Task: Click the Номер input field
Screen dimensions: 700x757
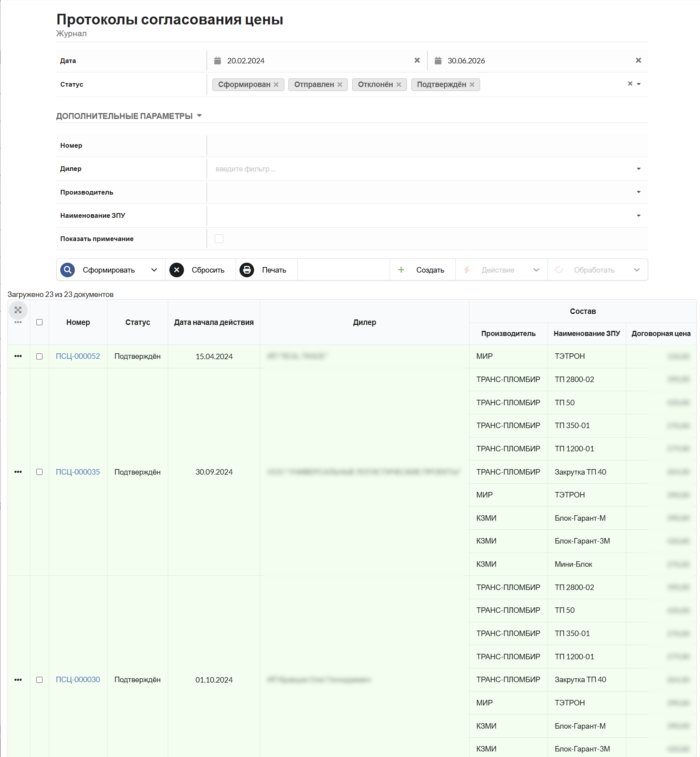Action: (x=427, y=145)
